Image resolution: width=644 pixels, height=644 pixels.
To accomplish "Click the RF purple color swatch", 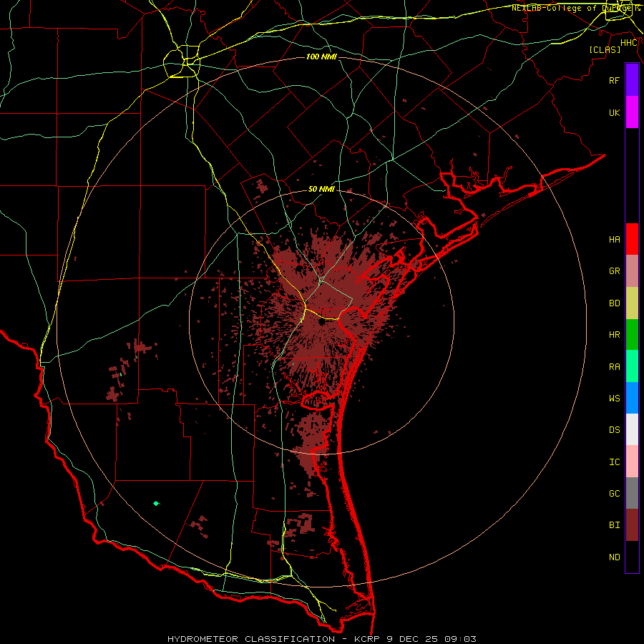I will (x=632, y=80).
